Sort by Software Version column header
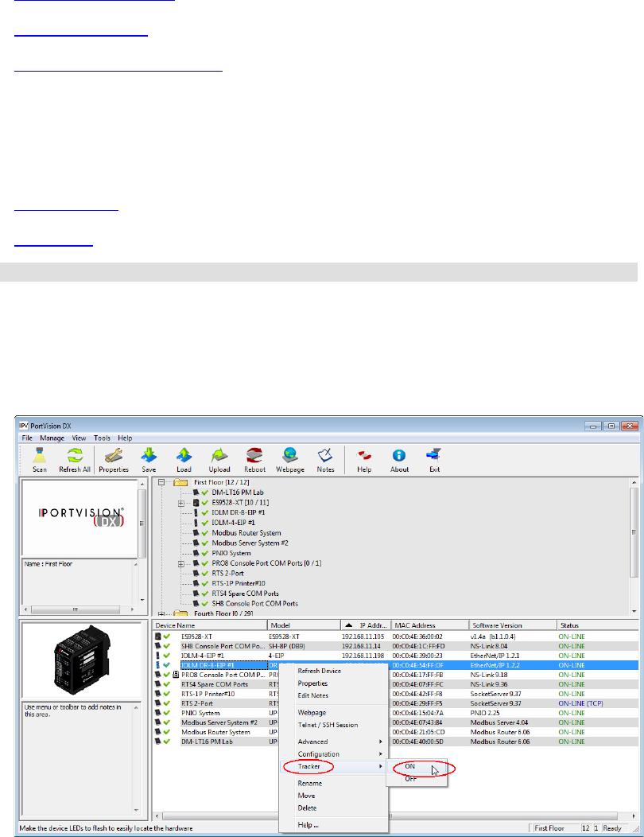This screenshot has width=644, height=837. 513,625
